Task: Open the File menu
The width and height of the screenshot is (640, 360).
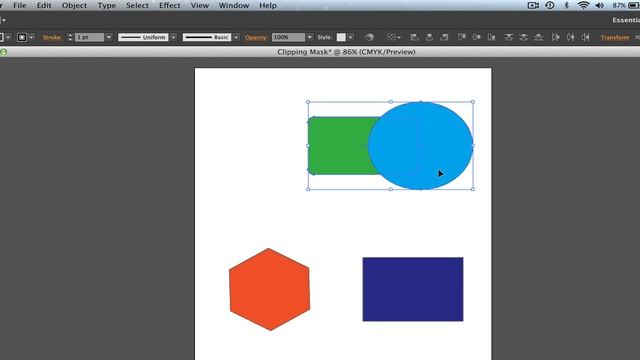Action: pyautogui.click(x=20, y=5)
